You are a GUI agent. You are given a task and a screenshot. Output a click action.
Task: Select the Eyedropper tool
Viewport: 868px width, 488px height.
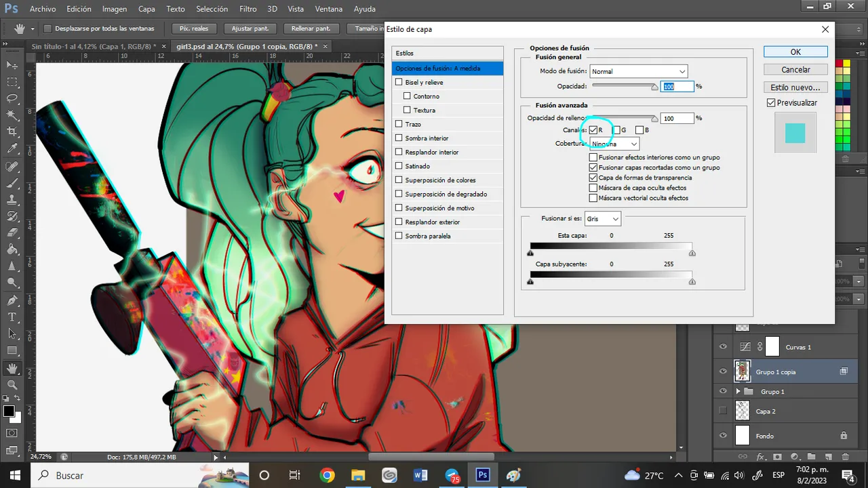[12, 148]
